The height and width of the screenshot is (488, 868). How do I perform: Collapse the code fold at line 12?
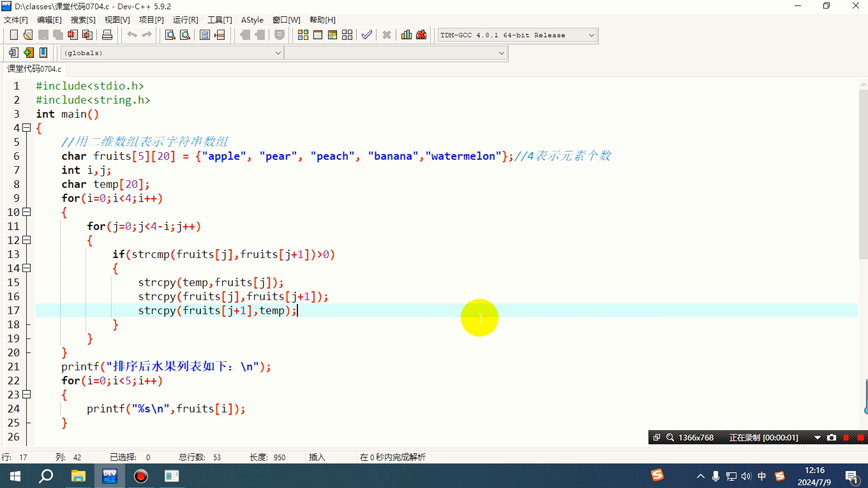click(x=27, y=240)
